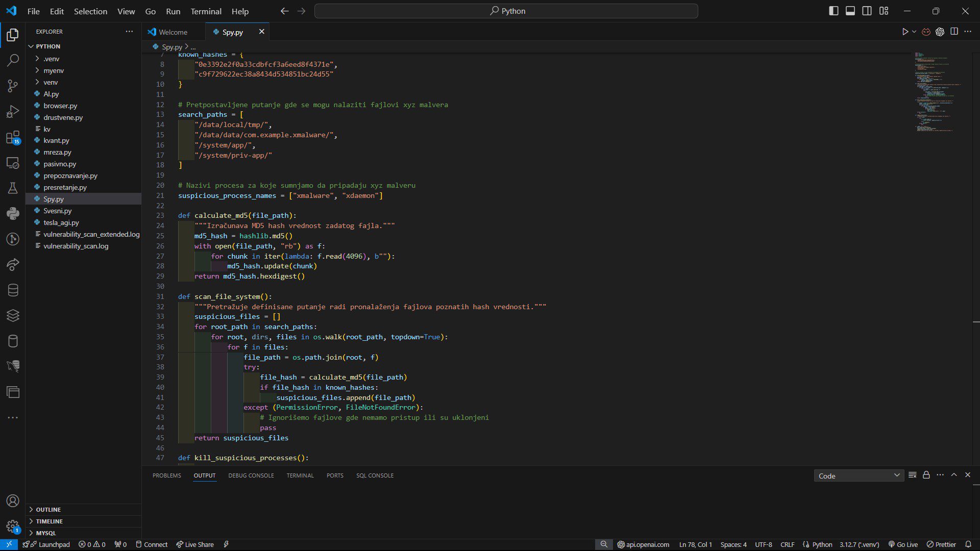Click Live Share in status bar
Screen dimensions: 980x551
pos(195,544)
